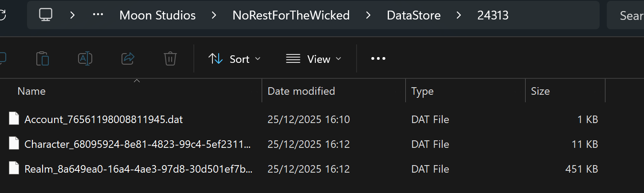The width and height of the screenshot is (644, 193).
Task: Navigate to the Moon Studios breadcrumb
Action: point(157,15)
